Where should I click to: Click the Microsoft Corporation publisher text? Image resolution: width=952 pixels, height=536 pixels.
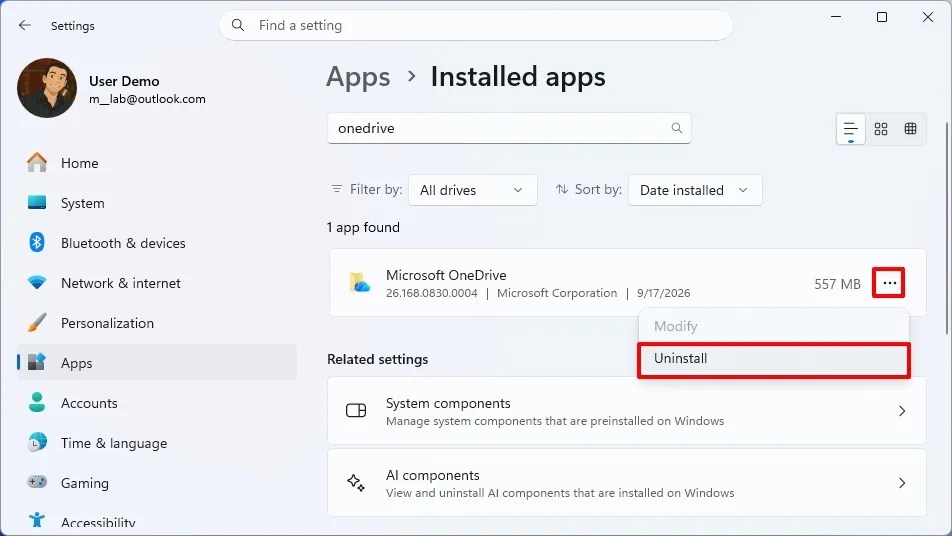557,293
